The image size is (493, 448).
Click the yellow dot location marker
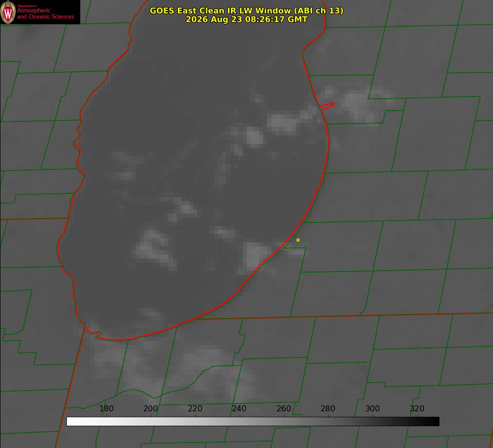click(x=298, y=240)
